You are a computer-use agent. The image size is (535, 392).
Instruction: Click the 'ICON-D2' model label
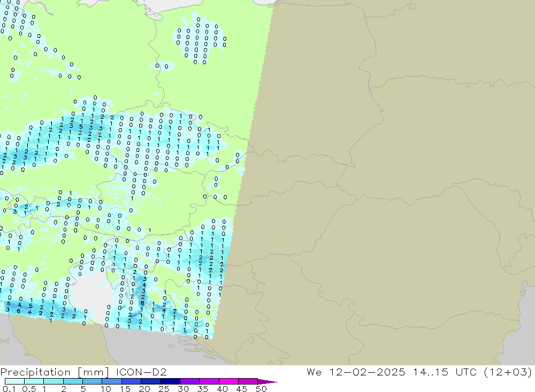[x=141, y=372]
